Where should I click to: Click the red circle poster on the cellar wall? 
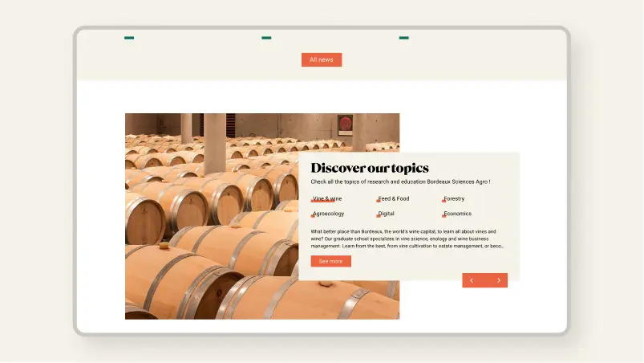pos(346,125)
